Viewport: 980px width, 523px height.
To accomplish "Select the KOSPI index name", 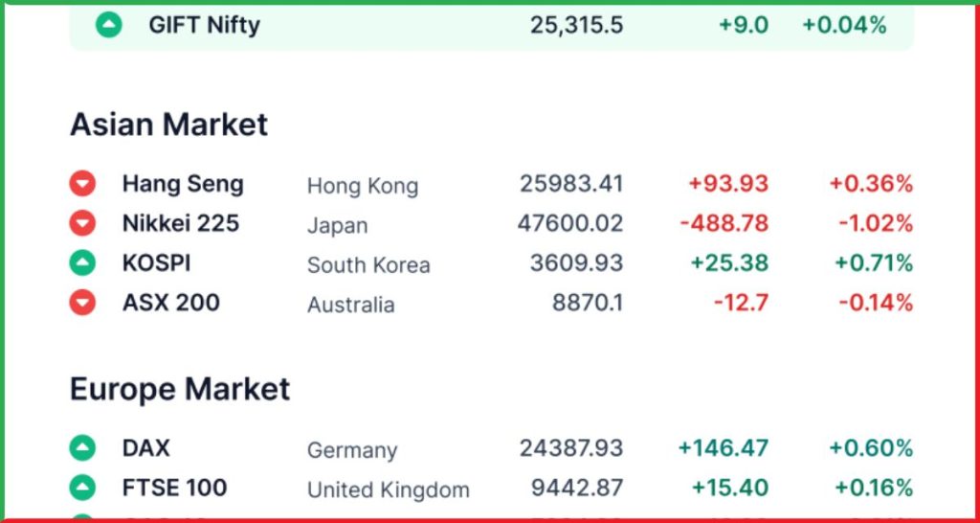I will 156,263.
